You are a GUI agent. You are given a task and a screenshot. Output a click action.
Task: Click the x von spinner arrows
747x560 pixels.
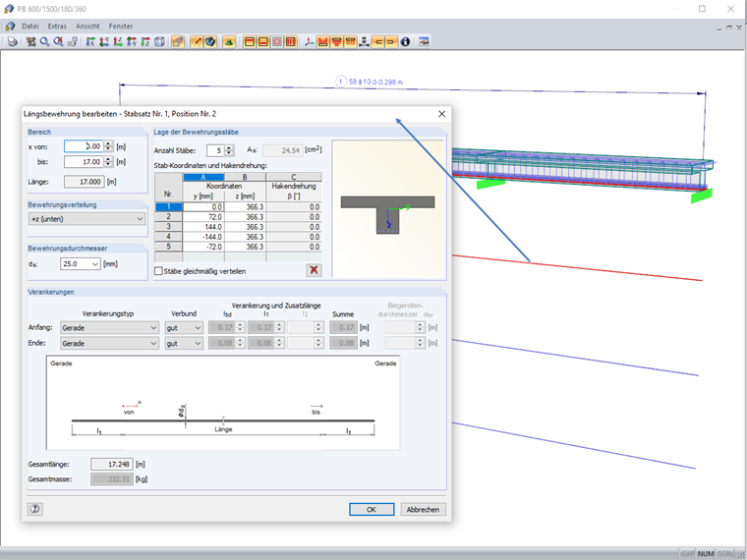[109, 146]
